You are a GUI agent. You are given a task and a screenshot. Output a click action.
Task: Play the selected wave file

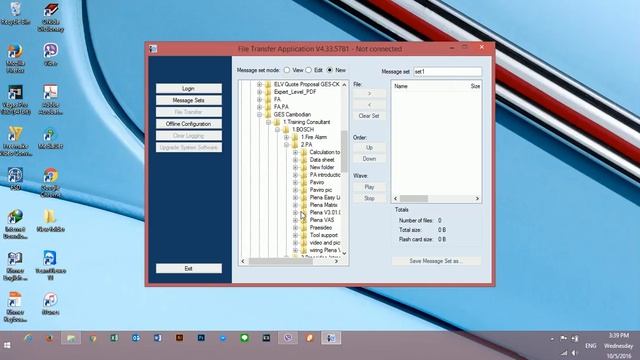click(369, 187)
